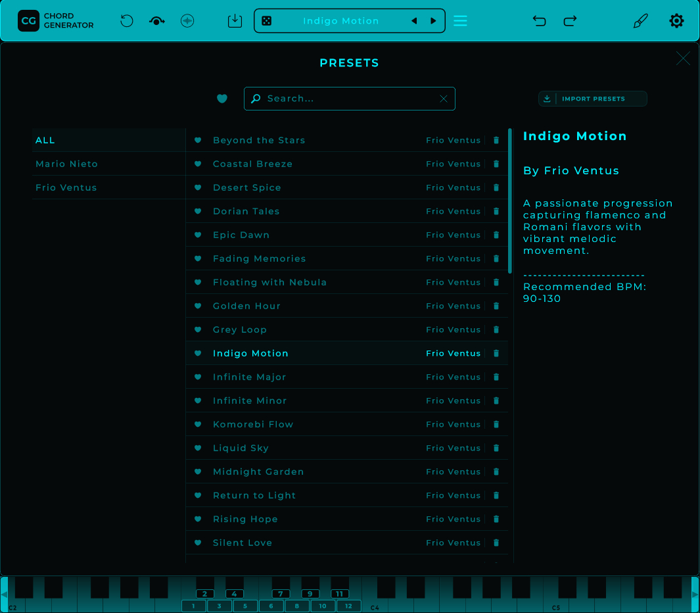Image resolution: width=700 pixels, height=613 pixels.
Task: Delete the Rising Hope preset
Action: pyautogui.click(x=496, y=519)
